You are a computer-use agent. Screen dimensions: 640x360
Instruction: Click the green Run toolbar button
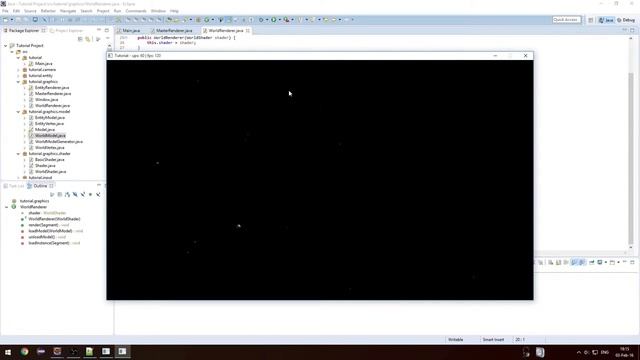[273, 20]
